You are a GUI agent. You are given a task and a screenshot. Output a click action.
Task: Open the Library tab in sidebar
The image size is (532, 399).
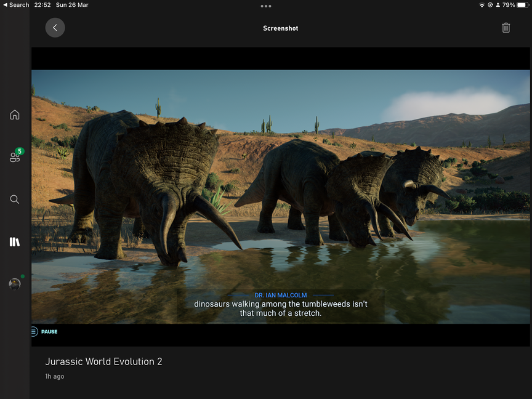(x=15, y=241)
